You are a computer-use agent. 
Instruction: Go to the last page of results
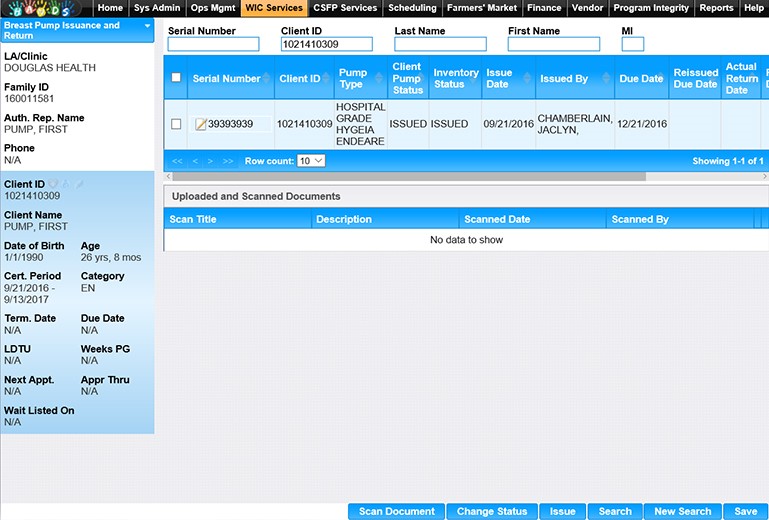tap(228, 161)
